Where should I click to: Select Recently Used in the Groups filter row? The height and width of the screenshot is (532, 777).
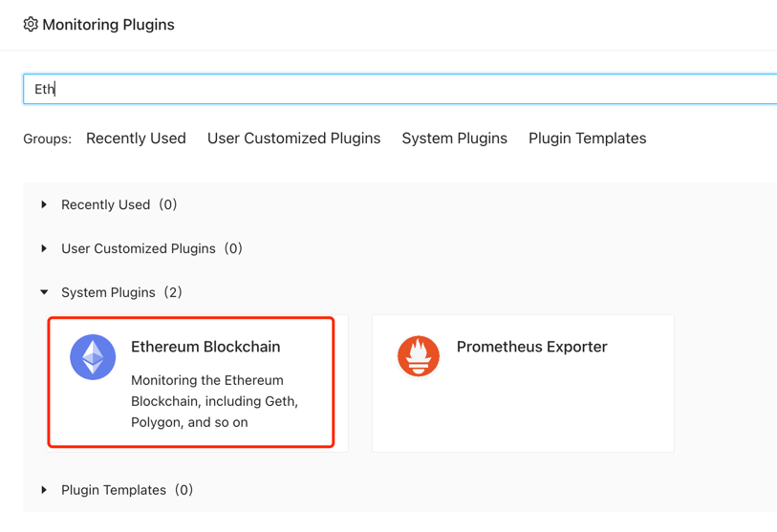(136, 138)
